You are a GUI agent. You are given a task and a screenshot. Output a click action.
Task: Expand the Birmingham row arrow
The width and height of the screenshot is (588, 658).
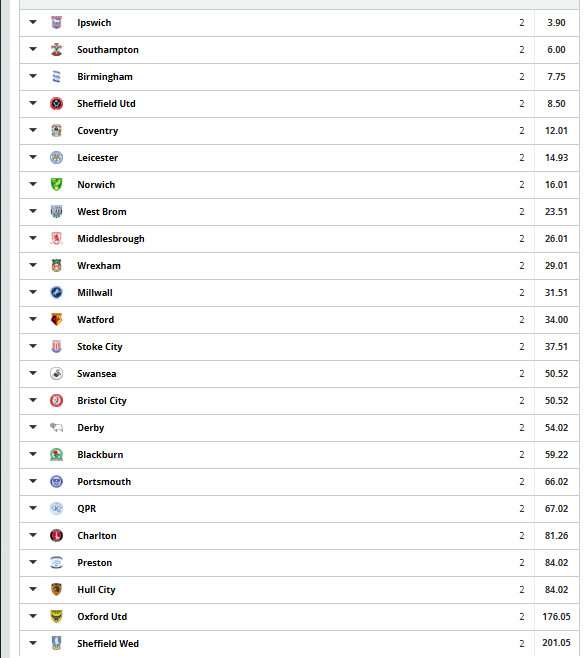coord(33,76)
